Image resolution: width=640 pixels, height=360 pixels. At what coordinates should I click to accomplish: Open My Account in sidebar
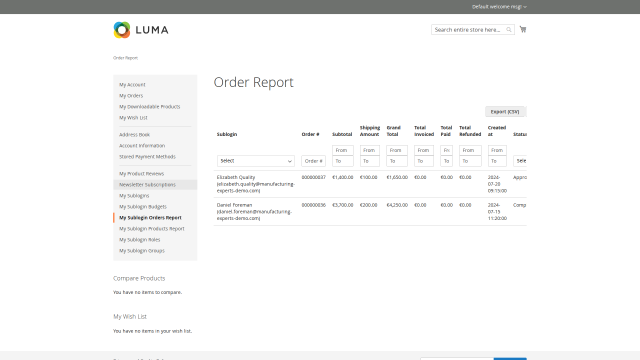click(132, 84)
